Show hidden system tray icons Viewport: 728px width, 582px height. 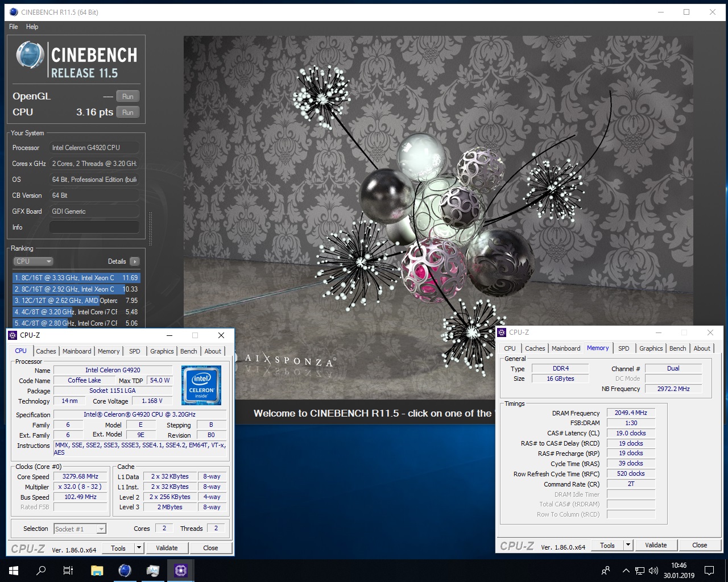tap(626, 571)
